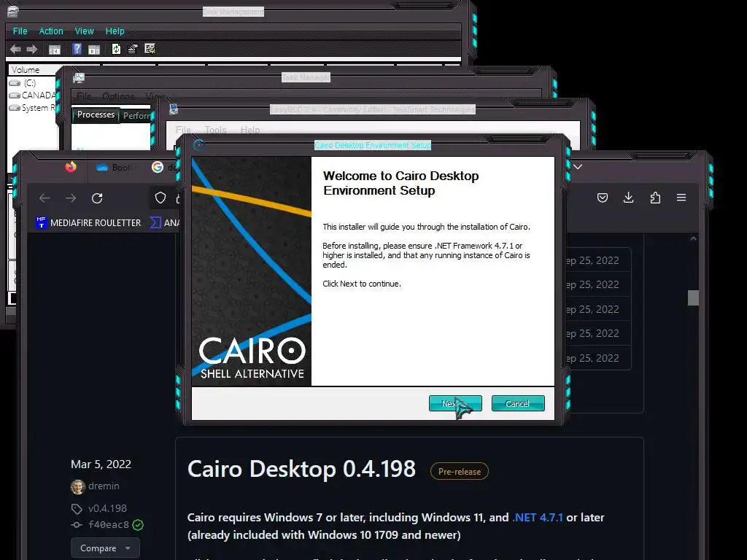Switch to the OneDrive Boot browser tab

[x=115, y=168]
